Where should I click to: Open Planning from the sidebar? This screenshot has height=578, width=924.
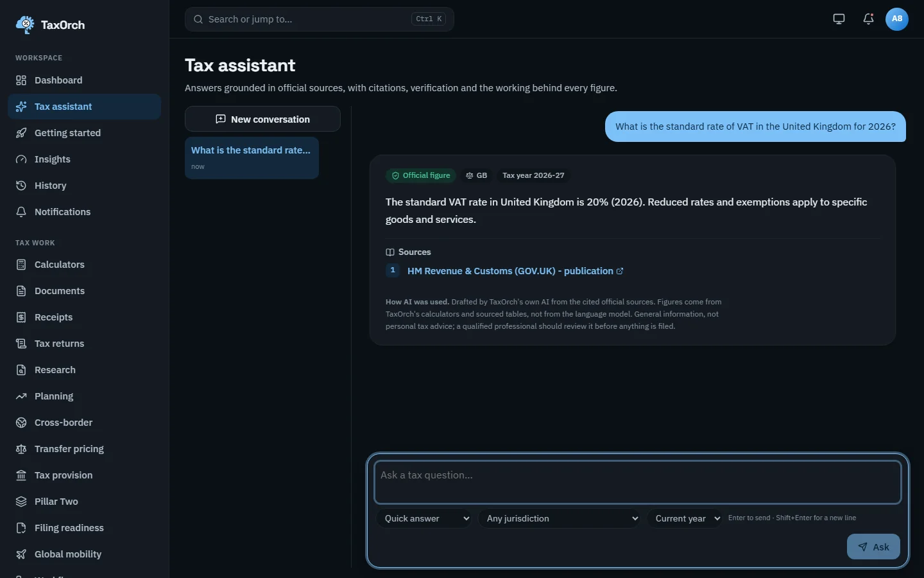click(84, 396)
